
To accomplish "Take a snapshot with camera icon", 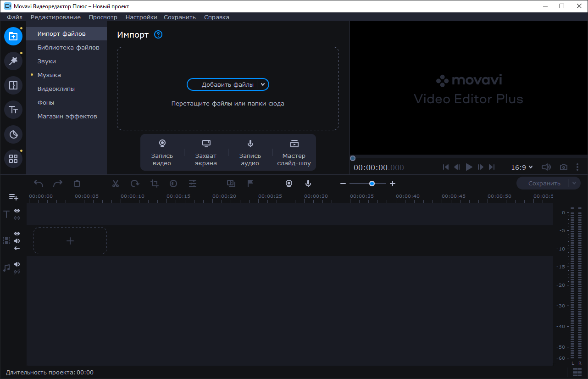I will coord(564,167).
